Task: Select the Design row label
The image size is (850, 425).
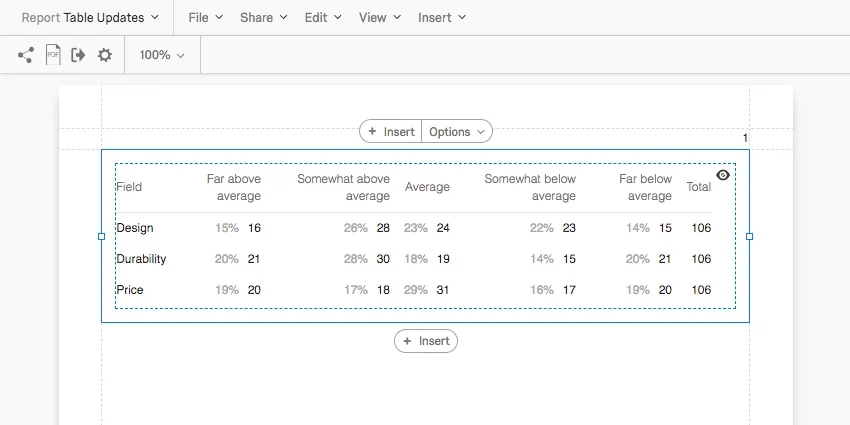Action: click(x=135, y=228)
